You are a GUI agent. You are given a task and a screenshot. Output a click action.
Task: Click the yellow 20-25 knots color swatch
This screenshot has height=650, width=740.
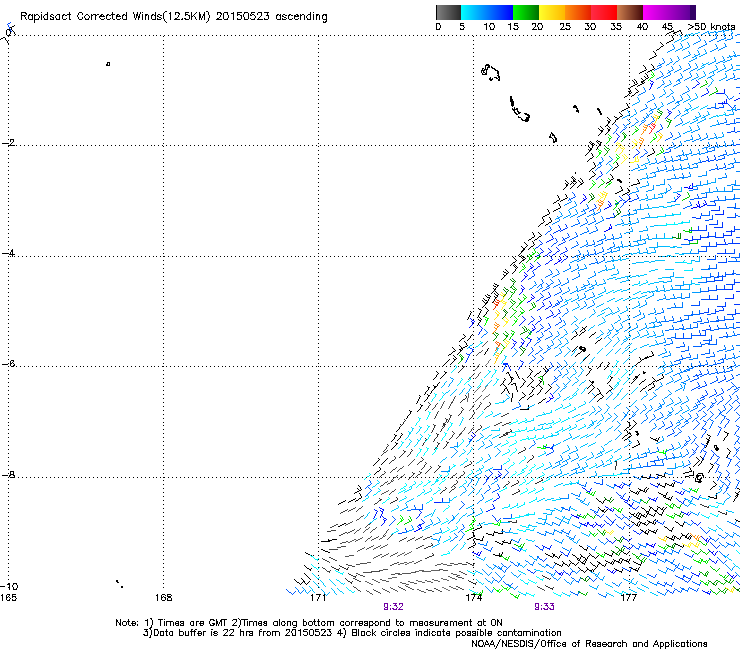[552, 12]
